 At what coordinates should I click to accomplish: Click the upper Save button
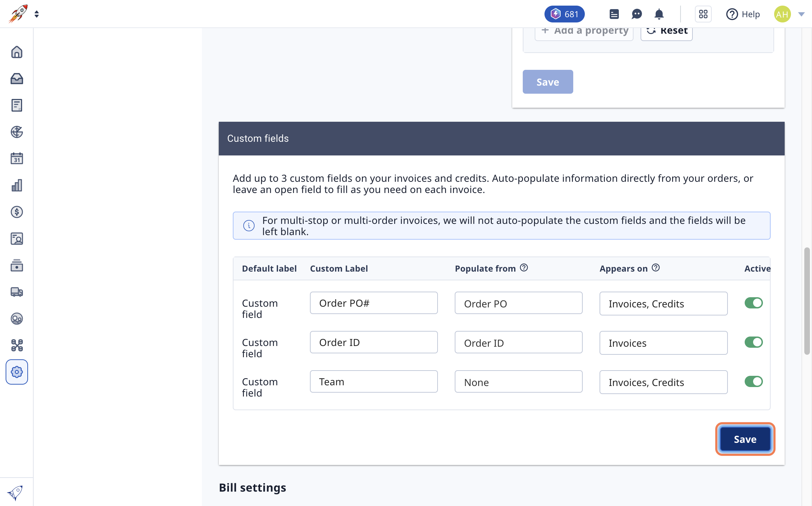[x=548, y=82]
